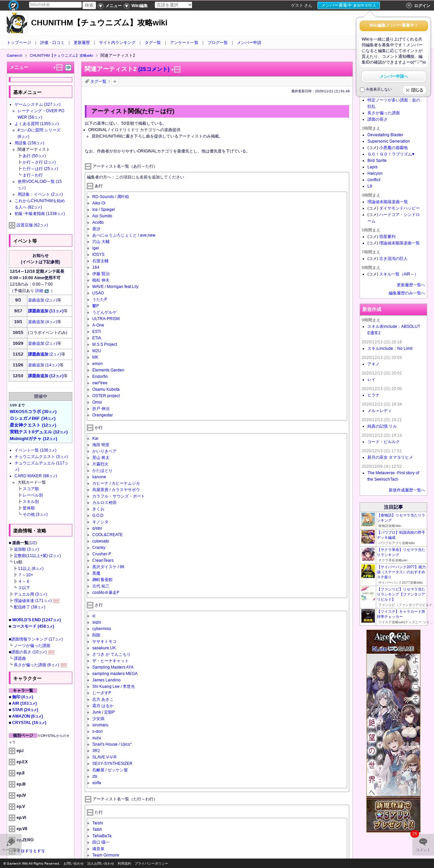Screen dimensions: 434x868
Task: Open サクラ革命 リセマラ article thumbnail
Action: coord(368,554)
